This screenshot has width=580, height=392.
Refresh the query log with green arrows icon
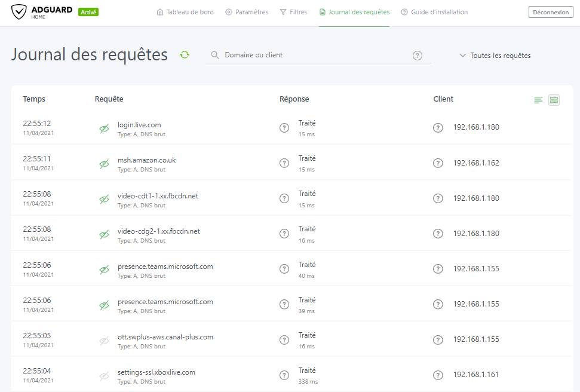click(x=185, y=55)
